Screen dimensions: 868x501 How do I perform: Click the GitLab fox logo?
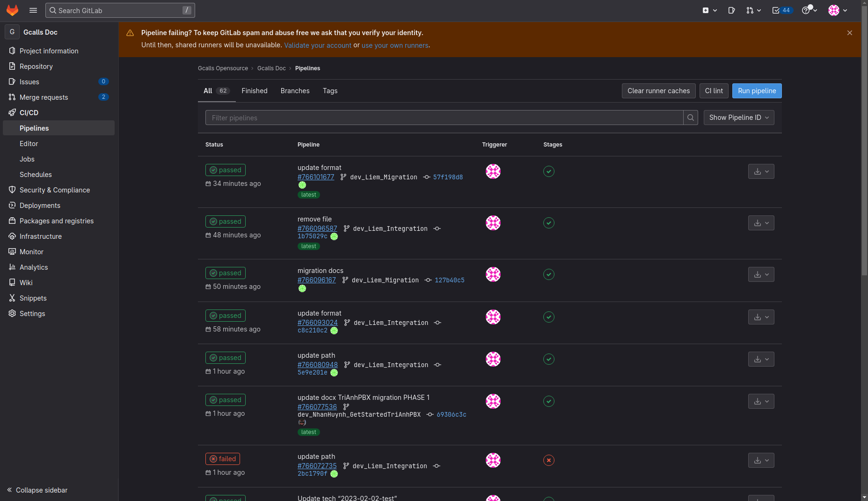(12, 10)
